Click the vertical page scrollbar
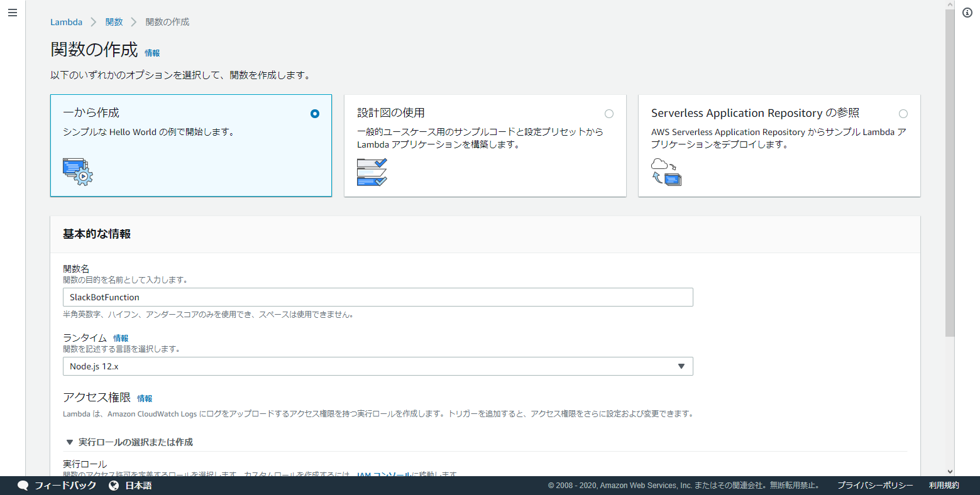Screen dimensions: 980x495 point(950,173)
